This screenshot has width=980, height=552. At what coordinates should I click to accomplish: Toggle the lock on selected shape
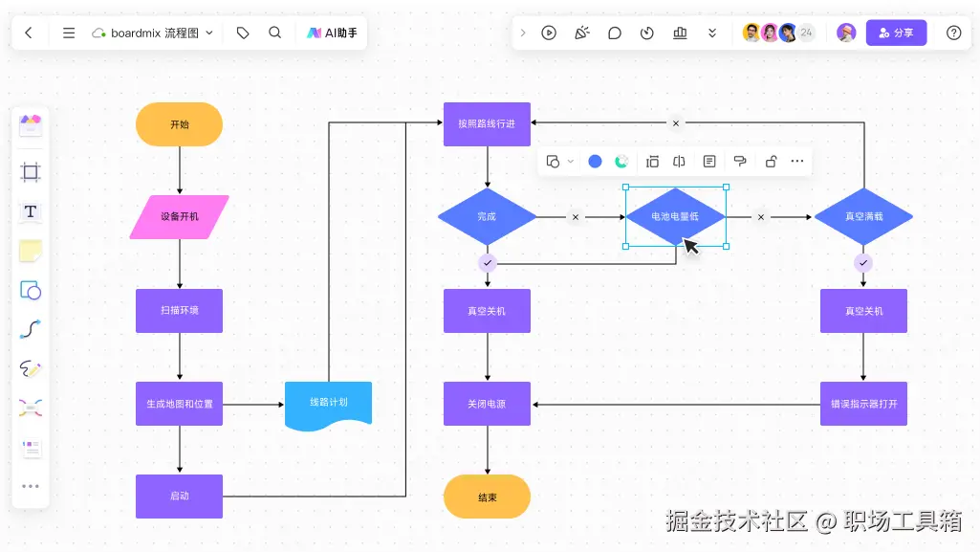(772, 162)
